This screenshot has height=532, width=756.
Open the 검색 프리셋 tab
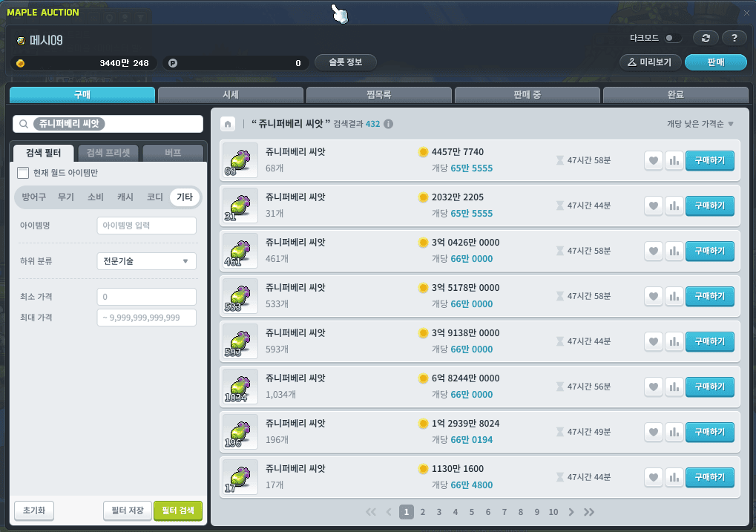(108, 153)
